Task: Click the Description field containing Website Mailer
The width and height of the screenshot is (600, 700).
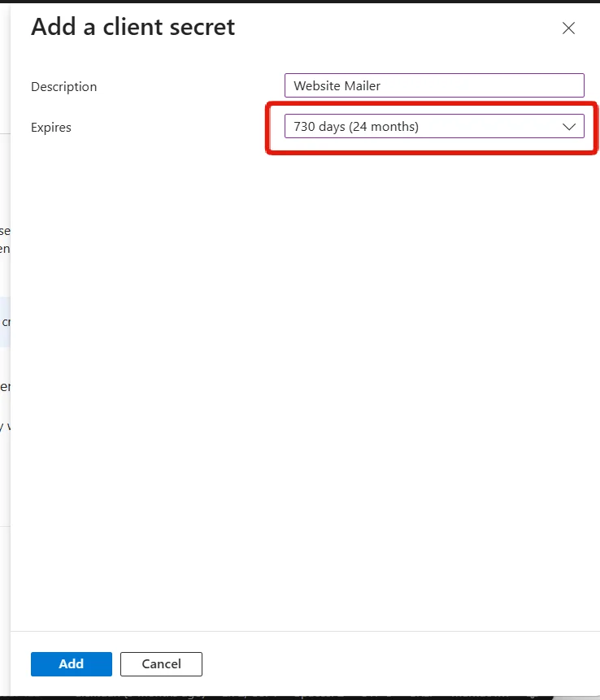Action: click(x=434, y=85)
